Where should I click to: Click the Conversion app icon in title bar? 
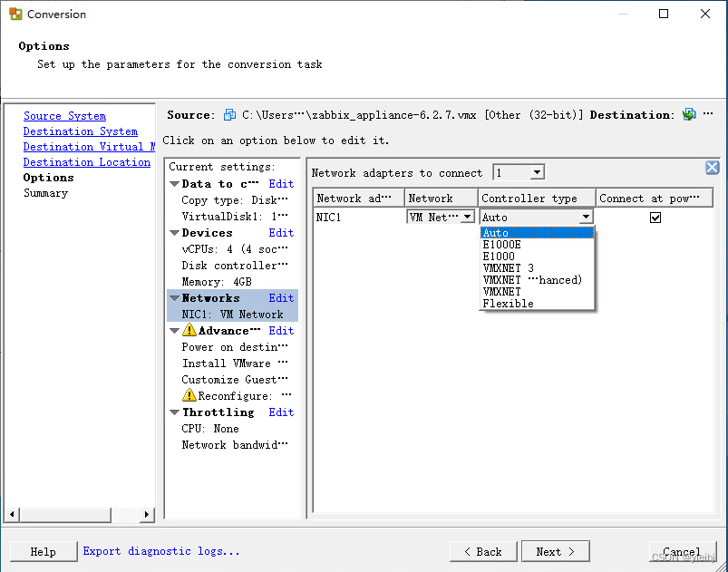click(15, 15)
